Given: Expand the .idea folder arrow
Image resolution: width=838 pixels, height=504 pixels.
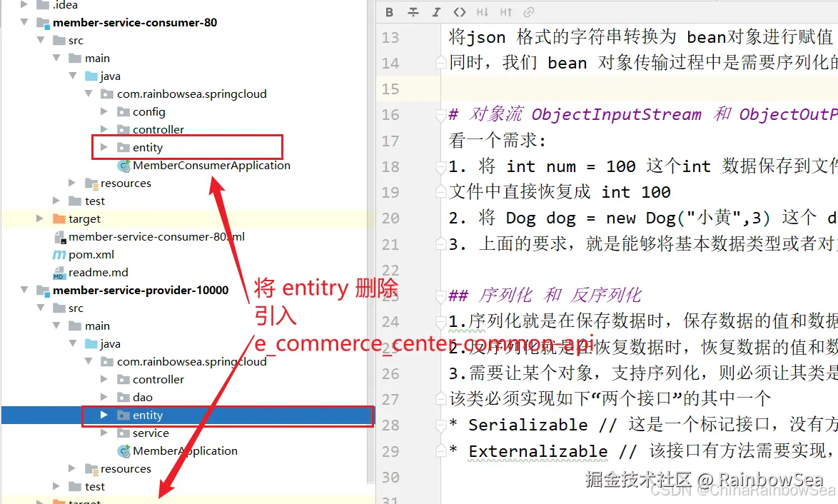Looking at the screenshot, I should (24, 4).
